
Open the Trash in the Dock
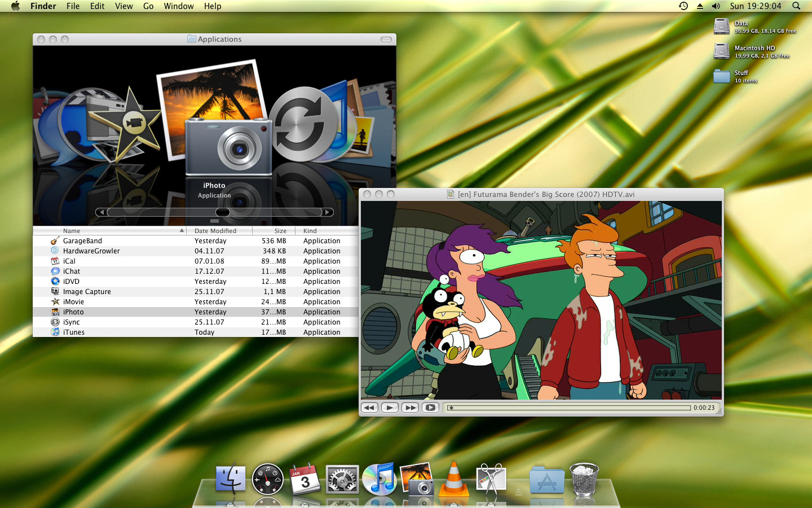tap(584, 479)
